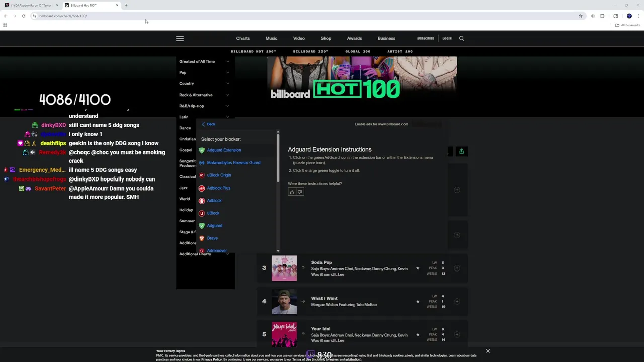Open the Jazz charts category

pos(183,188)
